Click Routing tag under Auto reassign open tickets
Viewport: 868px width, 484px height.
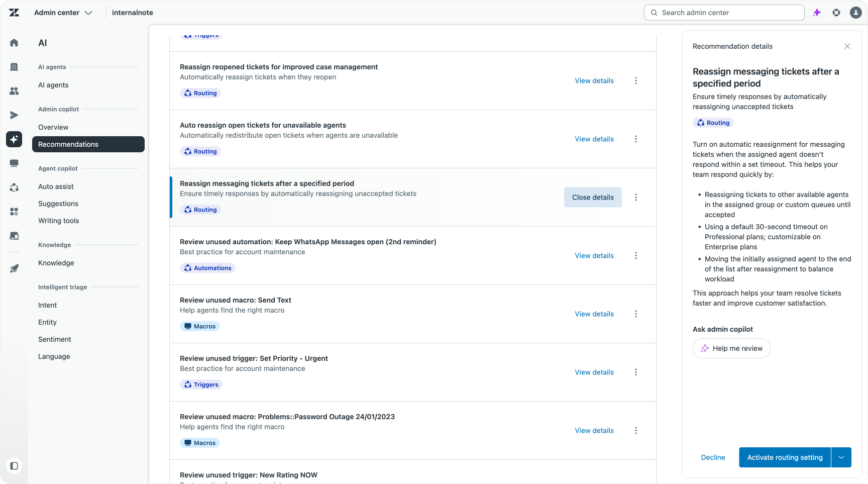coord(200,151)
